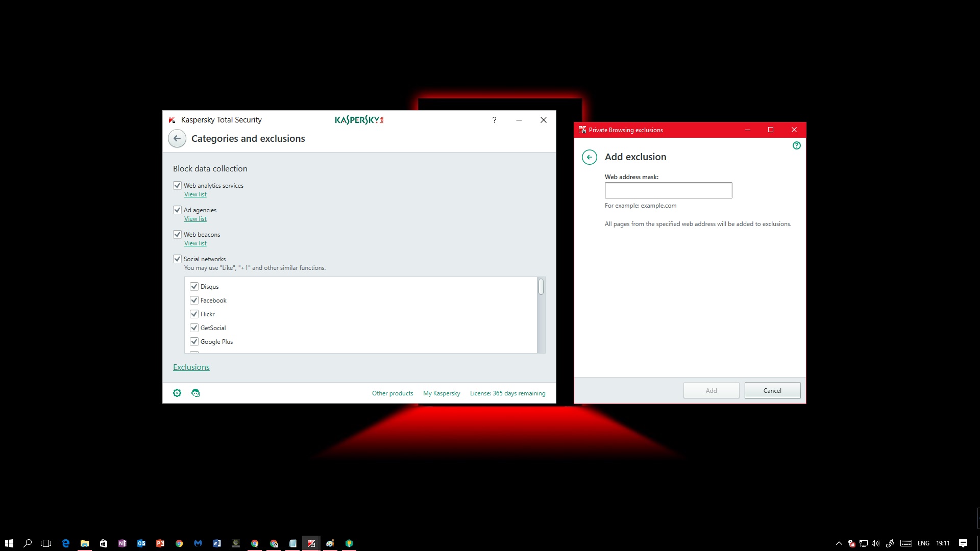Open Paint from taskbar
980x551 pixels.
pos(330,543)
